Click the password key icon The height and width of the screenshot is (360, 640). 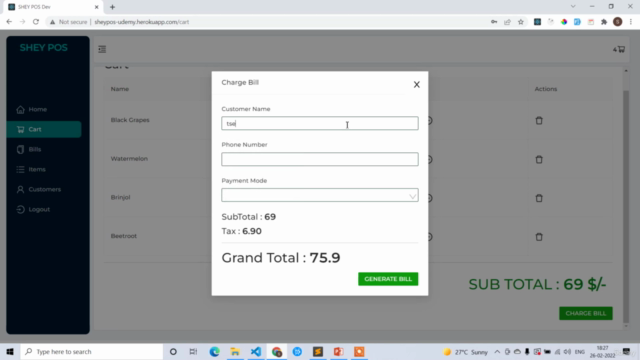[494, 22]
